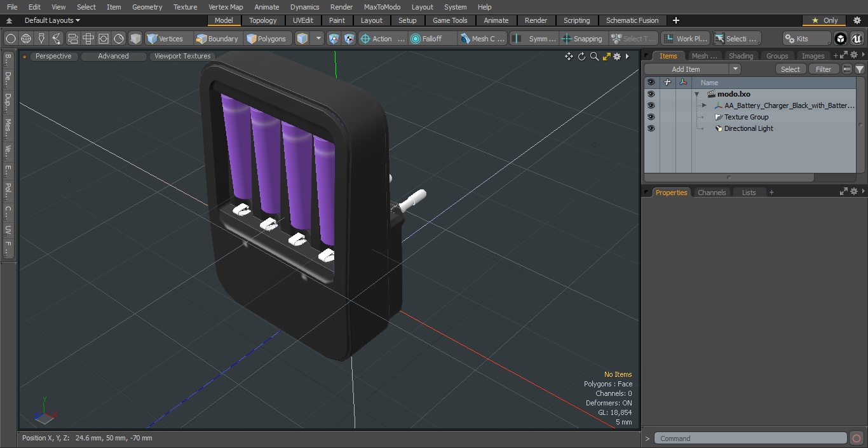Open the dropdown arrow next to the Items mode cube
This screenshot has width=868, height=448.
pyautogui.click(x=318, y=39)
